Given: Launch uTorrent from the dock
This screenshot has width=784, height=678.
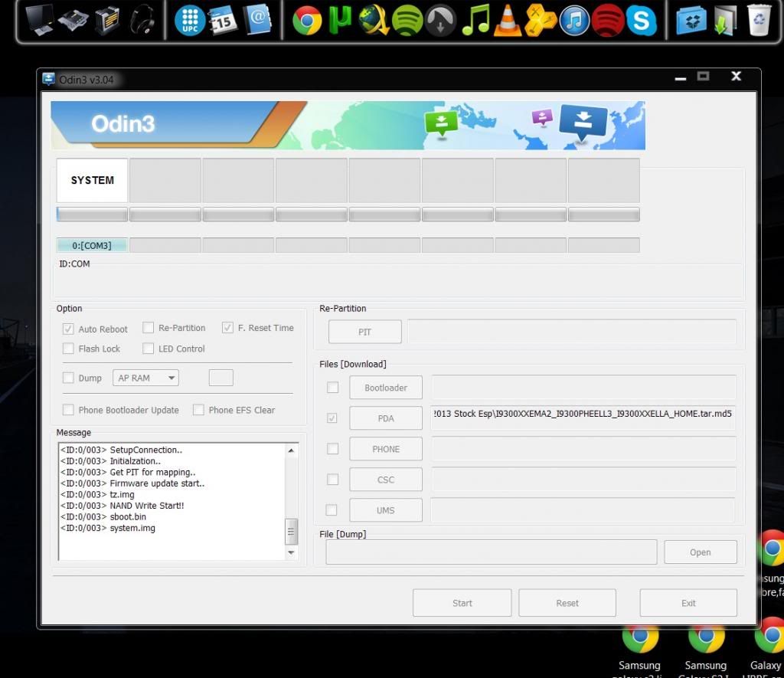Looking at the screenshot, I should pyautogui.click(x=340, y=20).
